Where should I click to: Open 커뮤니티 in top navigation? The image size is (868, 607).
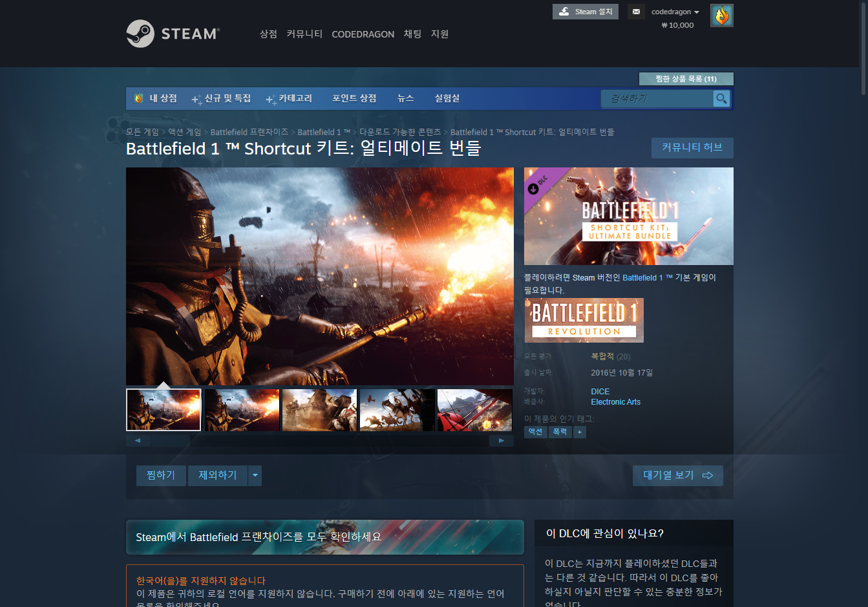304,34
